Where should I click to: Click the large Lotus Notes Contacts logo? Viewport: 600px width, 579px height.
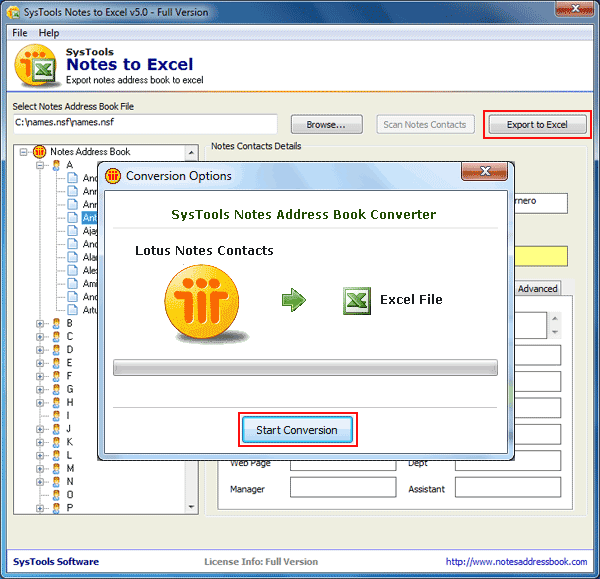click(x=202, y=301)
